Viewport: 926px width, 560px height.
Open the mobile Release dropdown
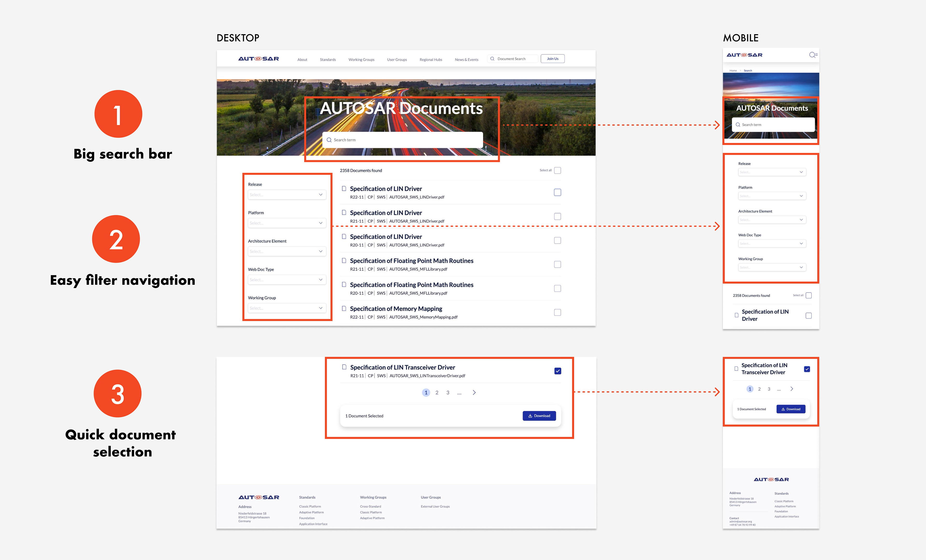[772, 172]
